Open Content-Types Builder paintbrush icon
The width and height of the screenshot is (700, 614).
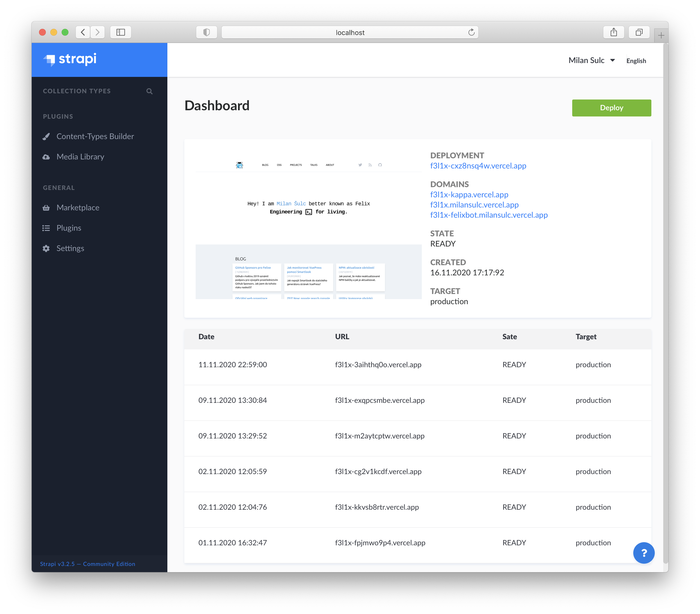(46, 136)
